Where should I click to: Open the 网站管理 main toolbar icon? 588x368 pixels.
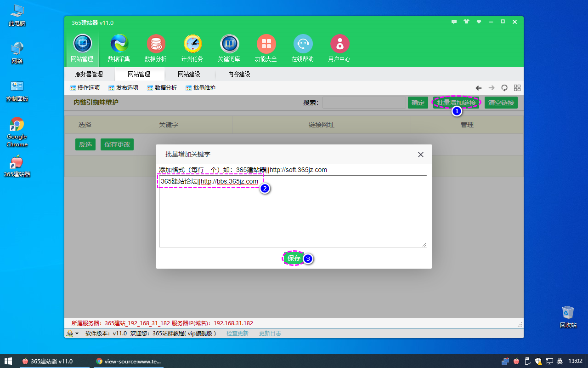(x=82, y=49)
